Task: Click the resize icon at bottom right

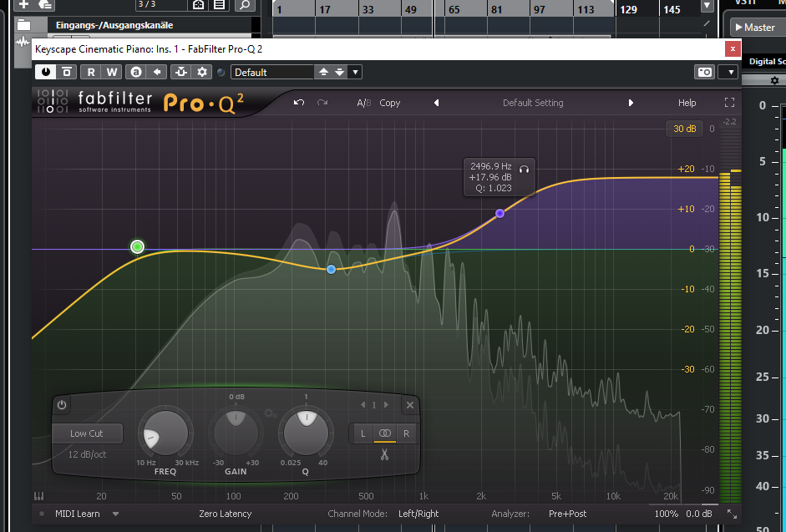Action: (732, 514)
